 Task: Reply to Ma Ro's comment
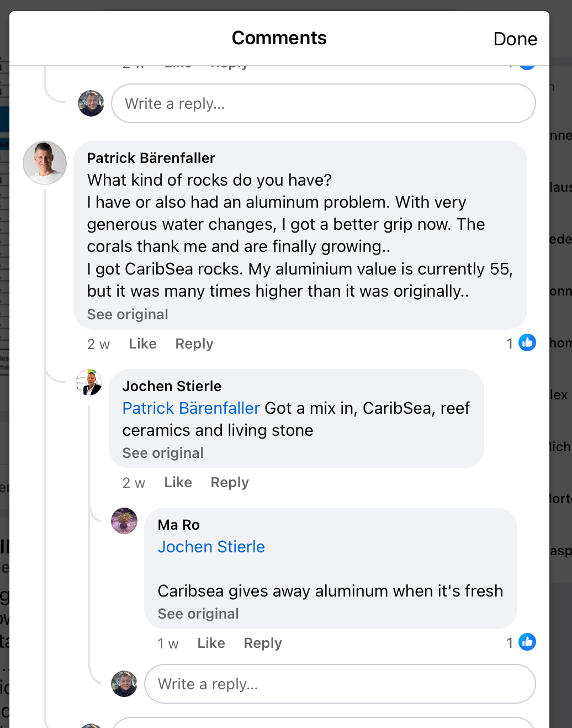(262, 643)
